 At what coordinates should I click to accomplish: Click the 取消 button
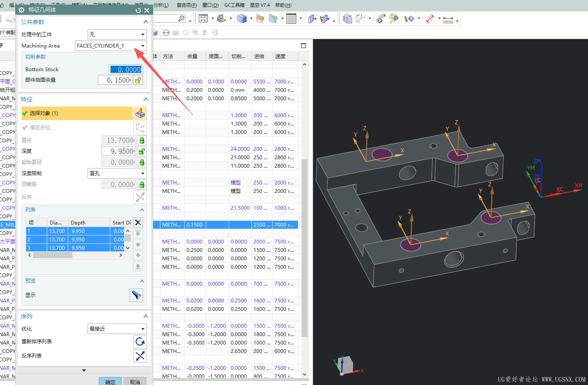[x=135, y=382]
